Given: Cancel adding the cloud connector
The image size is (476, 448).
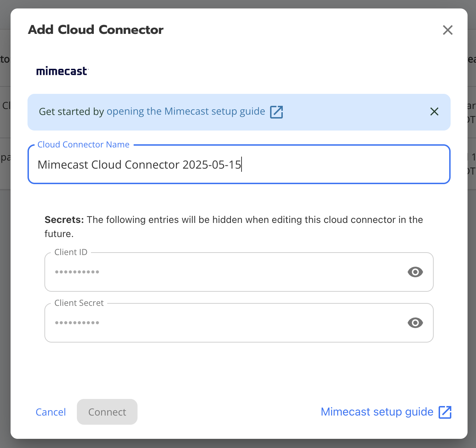Looking at the screenshot, I should pyautogui.click(x=51, y=412).
